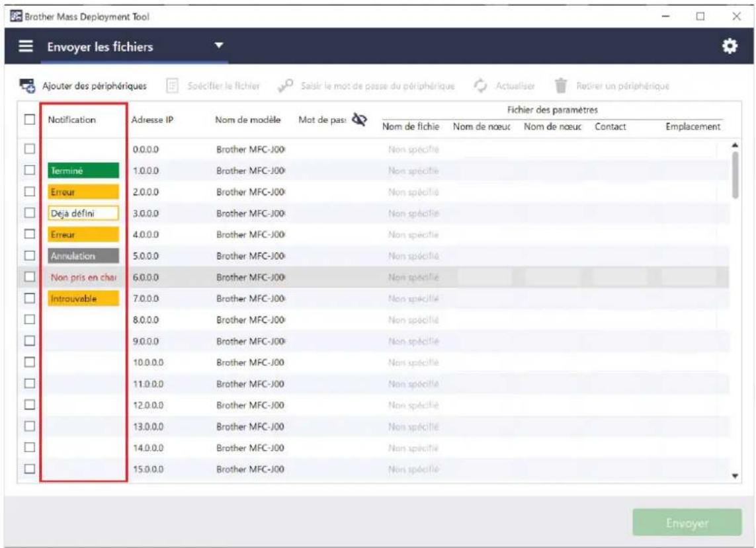
Task: Click Retirer un périphérique toolbar label
Action: [x=622, y=86]
